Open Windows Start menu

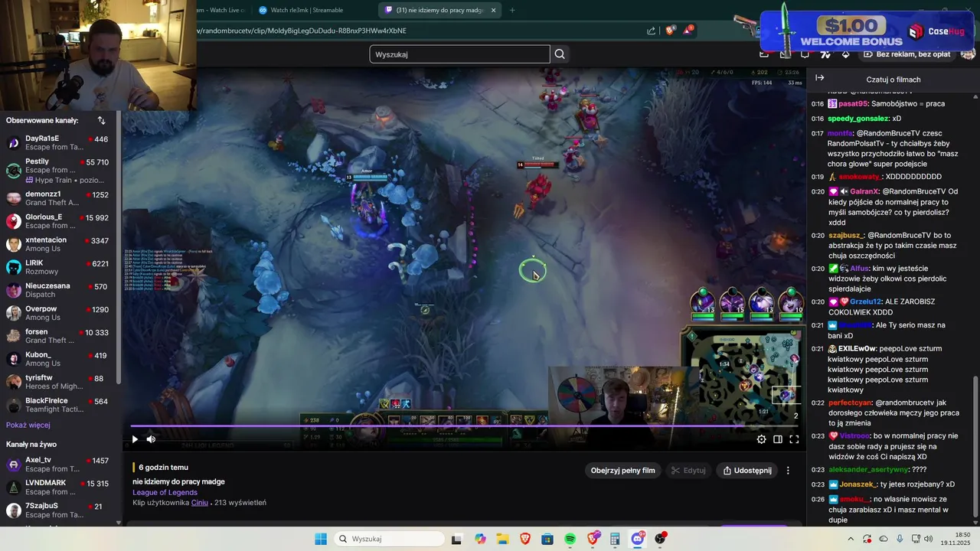tap(320, 539)
